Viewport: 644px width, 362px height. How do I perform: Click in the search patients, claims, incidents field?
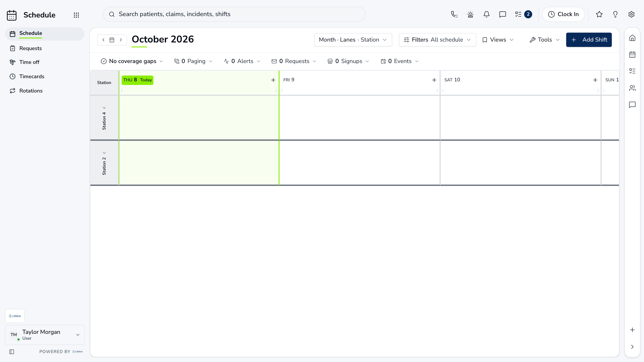(234, 14)
